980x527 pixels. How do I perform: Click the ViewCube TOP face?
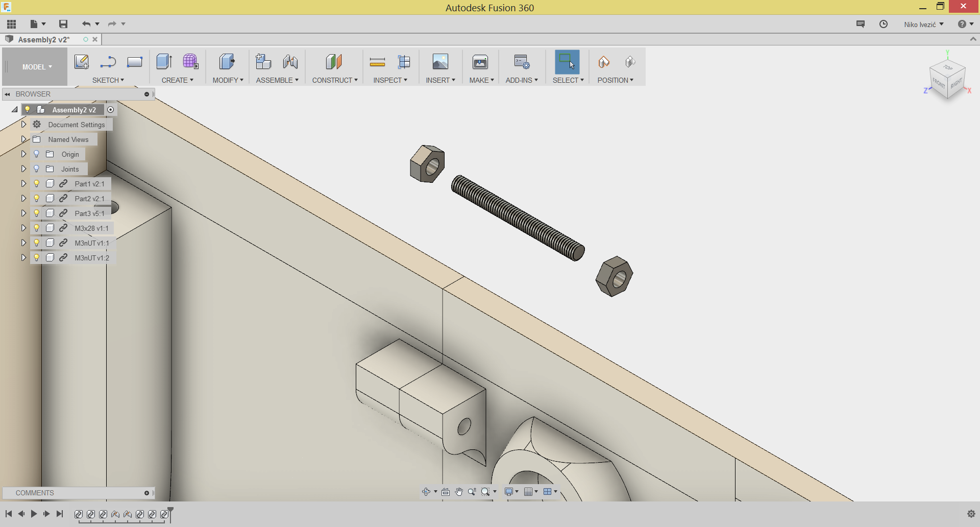tap(948, 67)
